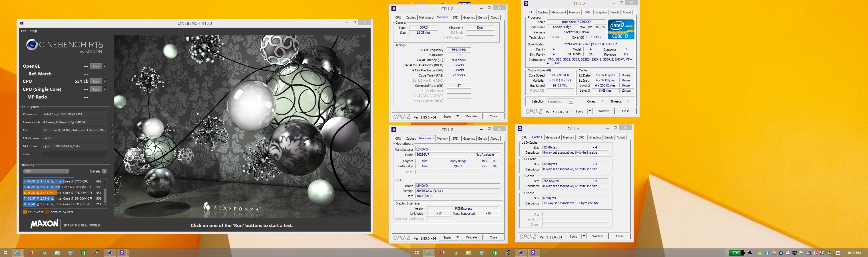
Task: Select ranking row Intel Core i5-3317U 214
Action: tap(63, 204)
